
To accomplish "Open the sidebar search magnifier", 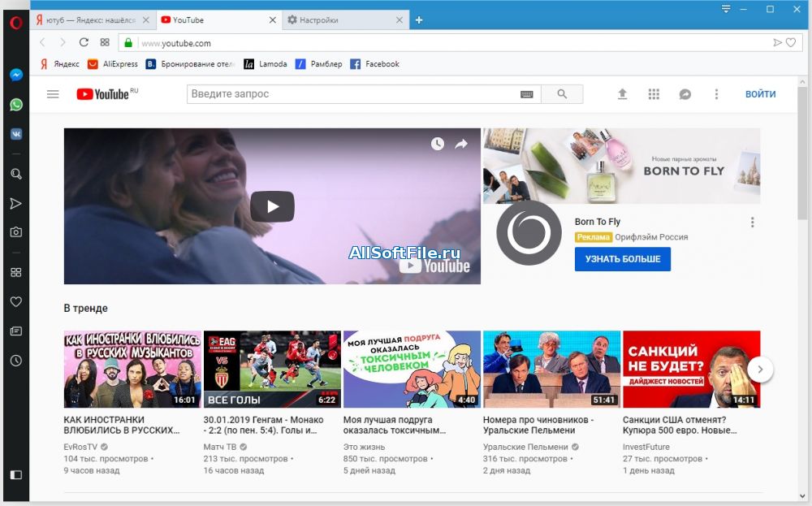I will (16, 174).
